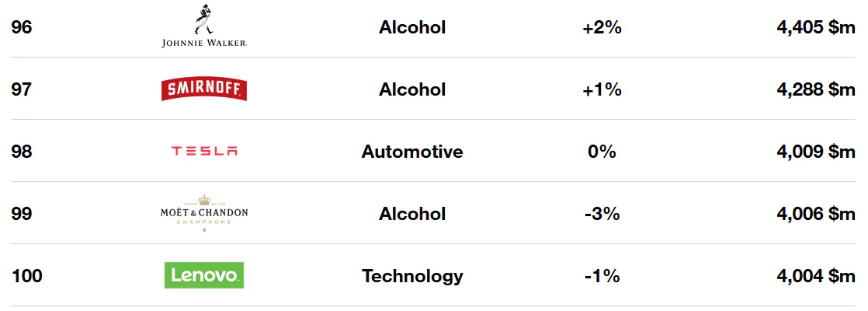Select the red Smirnoff logo
The image size is (868, 311).
[203, 89]
